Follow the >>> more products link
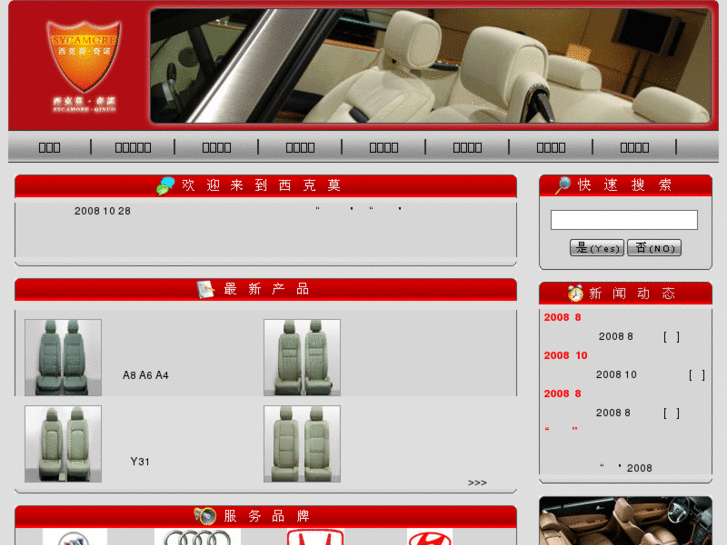Screen dimensions: 727x545 [477, 483]
